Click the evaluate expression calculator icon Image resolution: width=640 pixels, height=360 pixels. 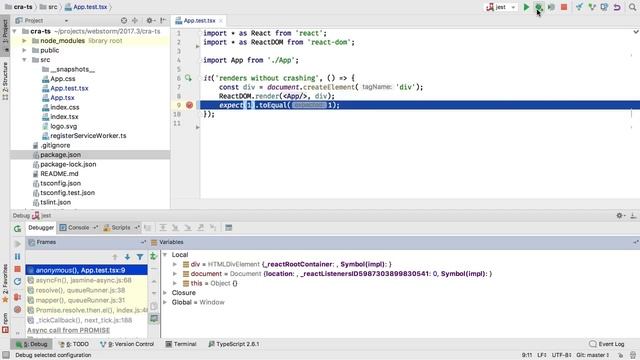[229, 227]
